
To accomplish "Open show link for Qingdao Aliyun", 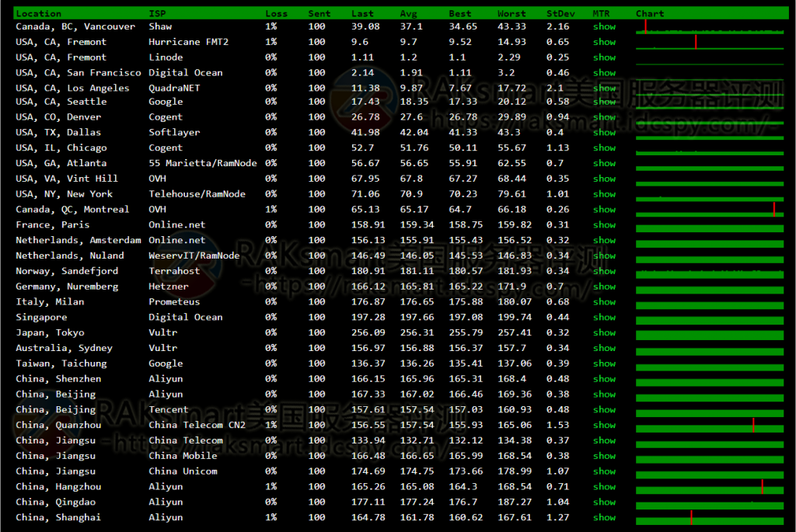I will 604,502.
